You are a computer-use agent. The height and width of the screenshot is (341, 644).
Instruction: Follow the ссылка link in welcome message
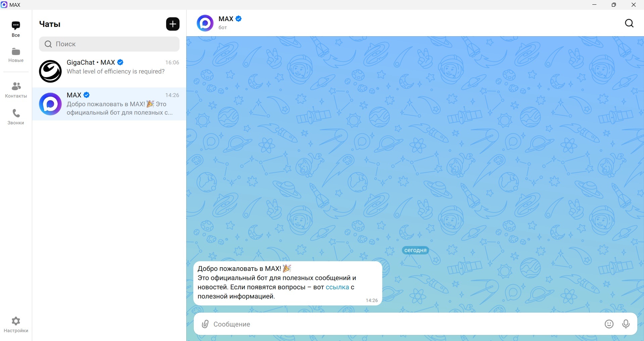click(337, 287)
